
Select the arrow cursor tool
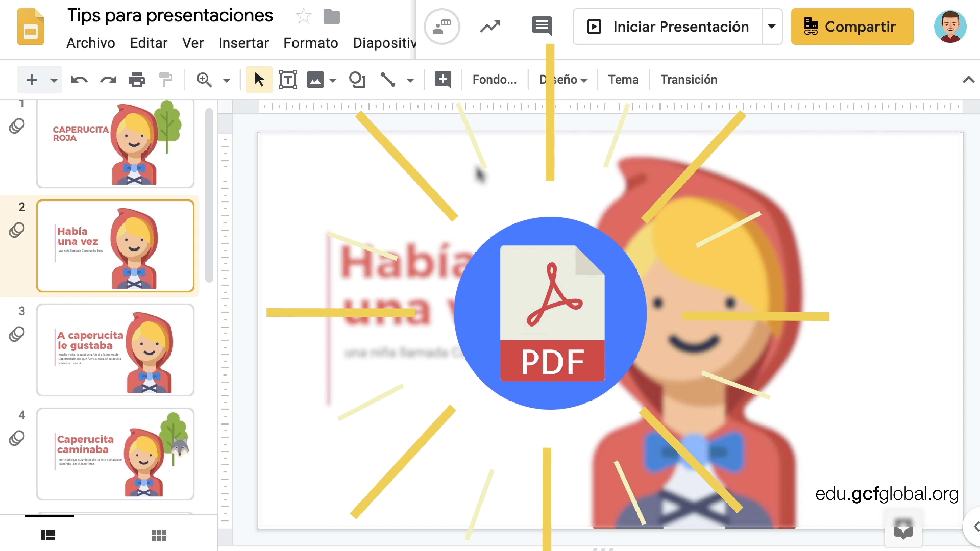259,79
